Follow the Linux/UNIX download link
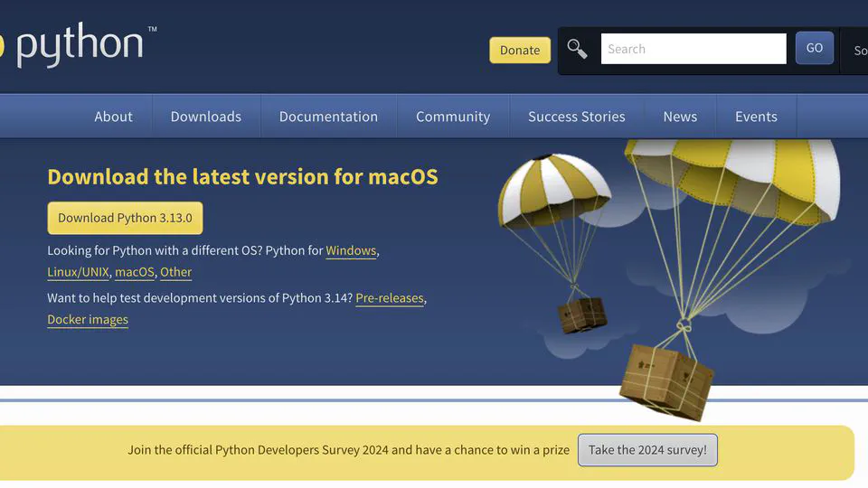868x488 pixels. tap(78, 272)
